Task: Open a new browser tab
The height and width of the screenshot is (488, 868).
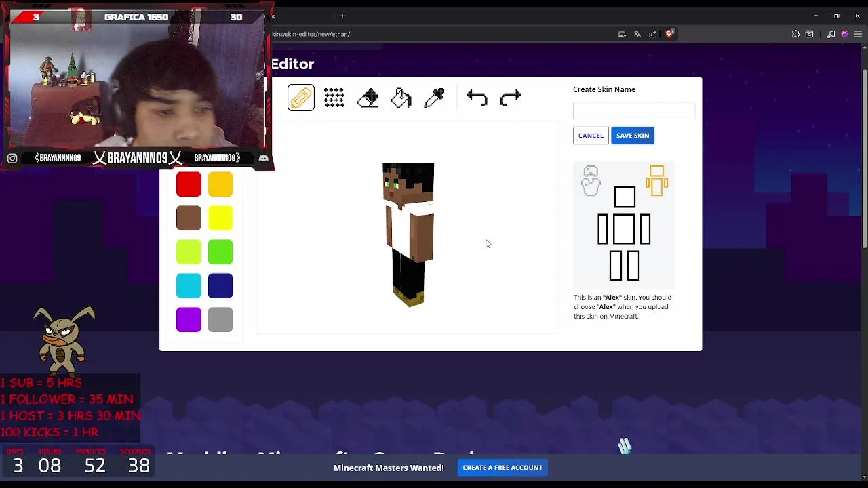Action: pos(342,16)
